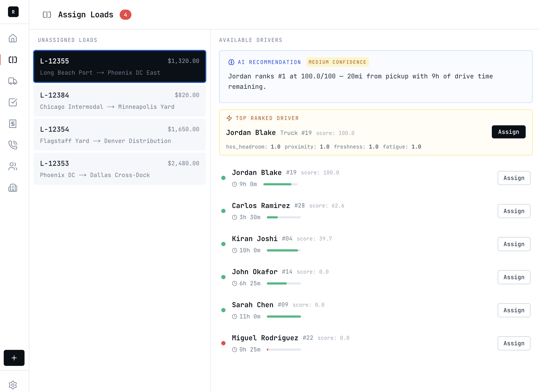The height and width of the screenshot is (392, 539).
Task: Assign Carlos Ramirez to the load
Action: (514, 211)
